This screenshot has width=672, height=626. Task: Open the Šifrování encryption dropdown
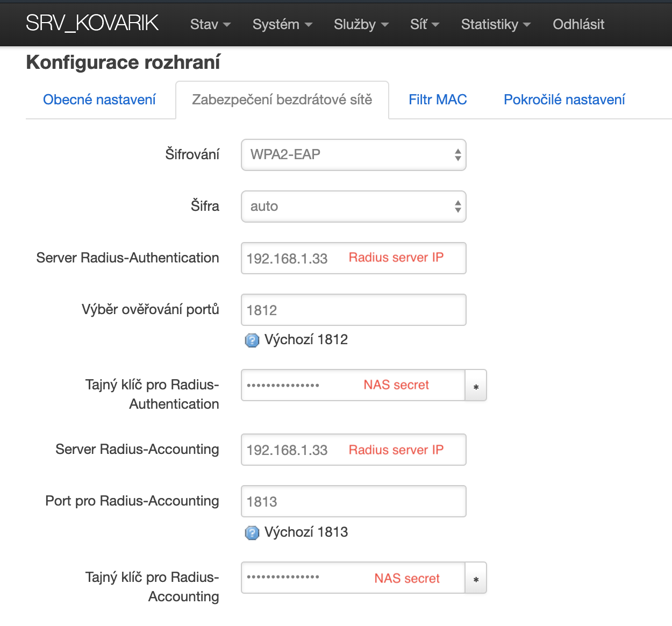pyautogui.click(x=353, y=155)
